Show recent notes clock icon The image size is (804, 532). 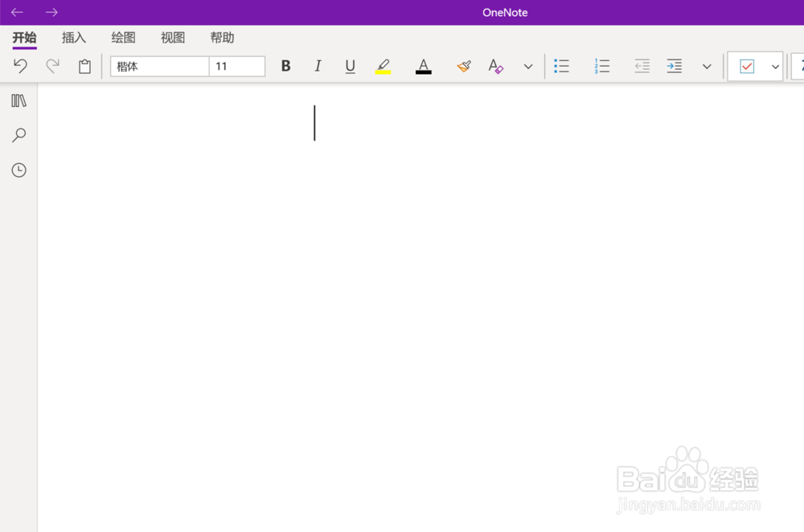tap(19, 170)
